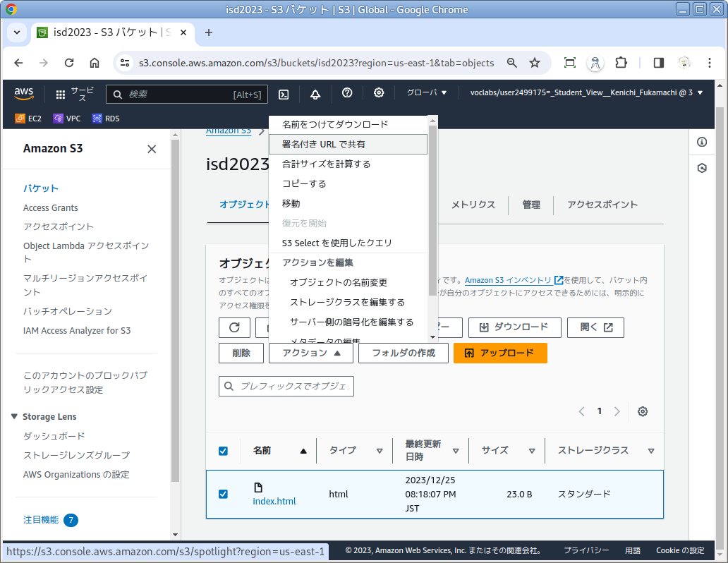This screenshot has width=728, height=563.
Task: Click the AWS services grid icon
Action: coord(61,94)
